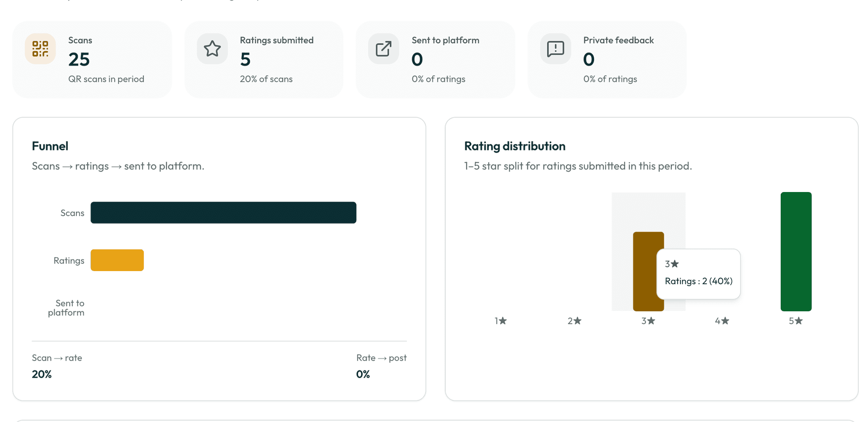Click the Scans value 25
The image size is (868, 422).
point(79,59)
